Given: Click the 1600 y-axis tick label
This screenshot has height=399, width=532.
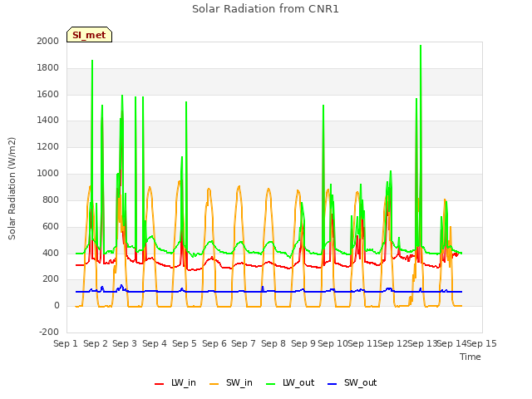Looking at the screenshot, I should 48,94.
